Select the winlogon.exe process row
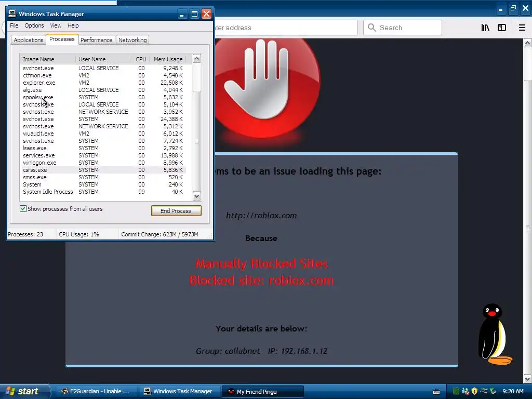The width and height of the screenshot is (532, 399). pos(103,163)
